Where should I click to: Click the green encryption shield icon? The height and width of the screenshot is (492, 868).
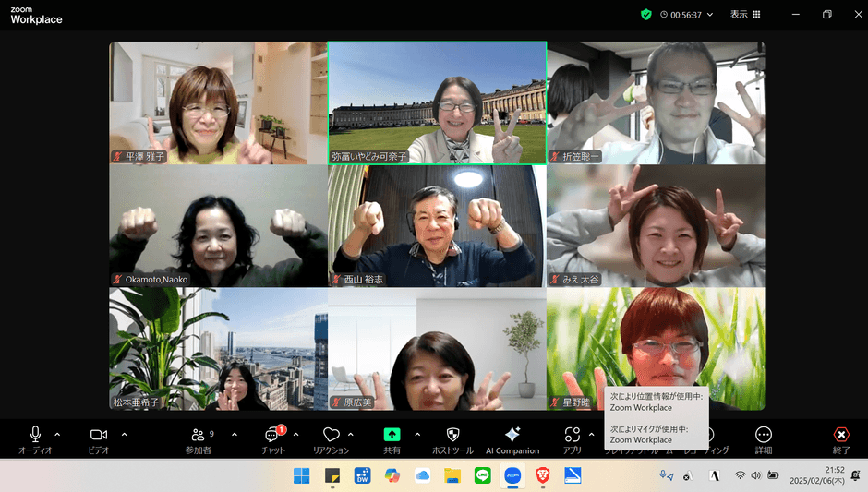coord(646,15)
